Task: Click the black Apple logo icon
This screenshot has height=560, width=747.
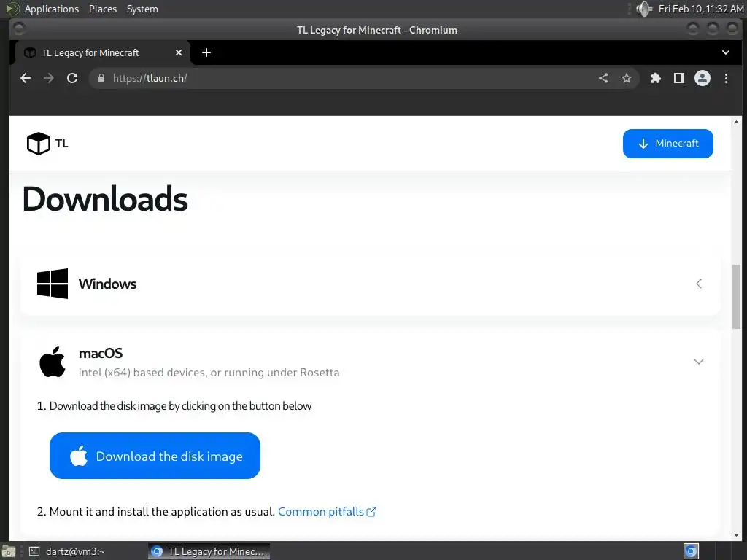Action: [53, 362]
